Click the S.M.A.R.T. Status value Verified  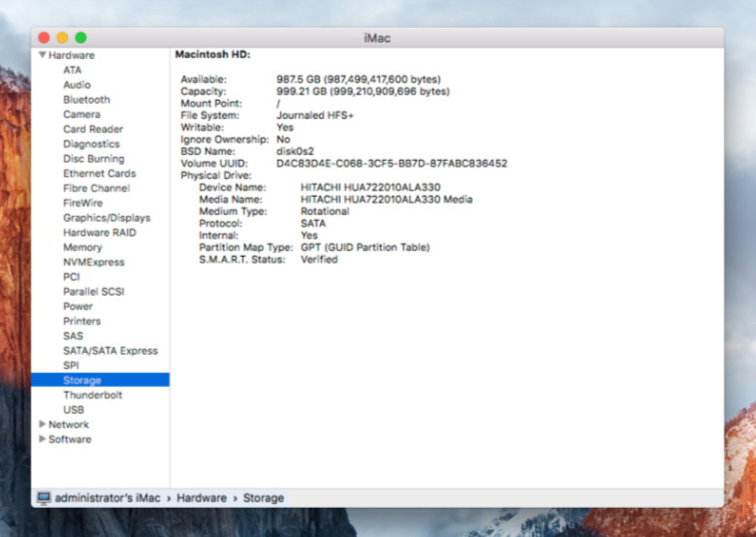click(319, 260)
